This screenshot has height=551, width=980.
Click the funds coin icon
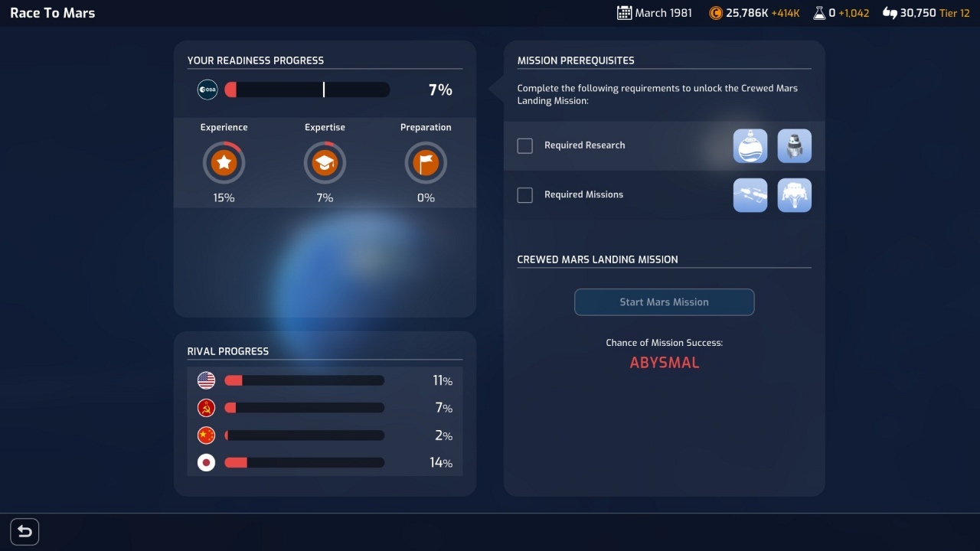pyautogui.click(x=715, y=13)
